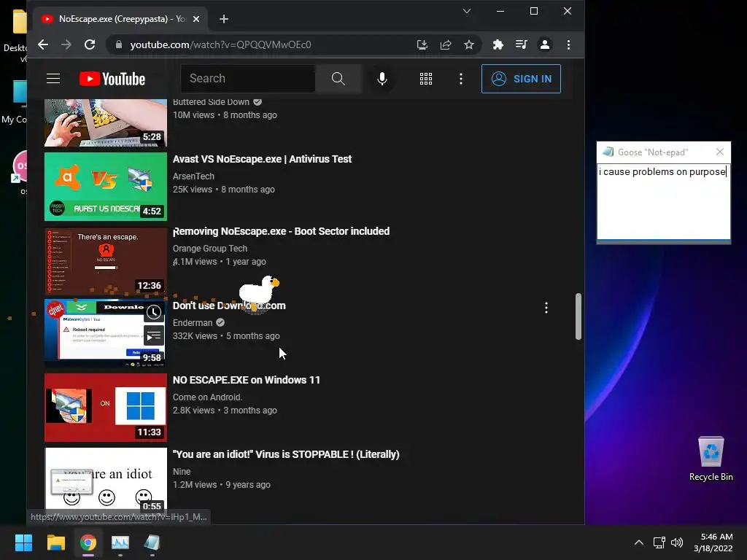Viewport: 747px width, 560px height.
Task: Add Enderman video to Watch Later
Action: click(x=153, y=312)
